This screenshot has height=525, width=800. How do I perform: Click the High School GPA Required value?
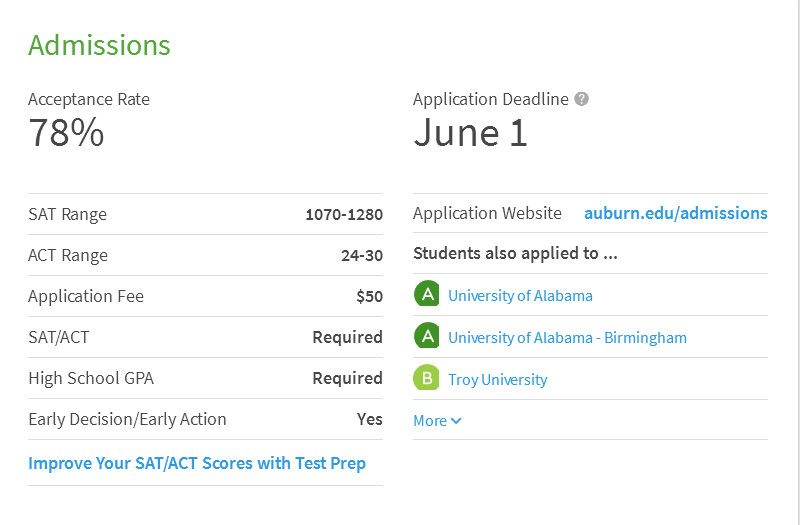(x=347, y=378)
